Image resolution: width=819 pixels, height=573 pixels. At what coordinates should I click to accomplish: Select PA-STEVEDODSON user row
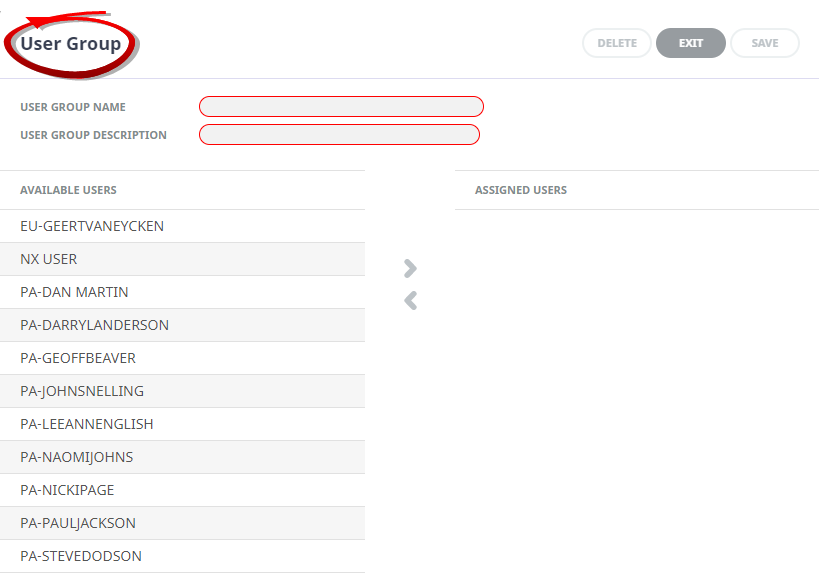click(x=182, y=556)
